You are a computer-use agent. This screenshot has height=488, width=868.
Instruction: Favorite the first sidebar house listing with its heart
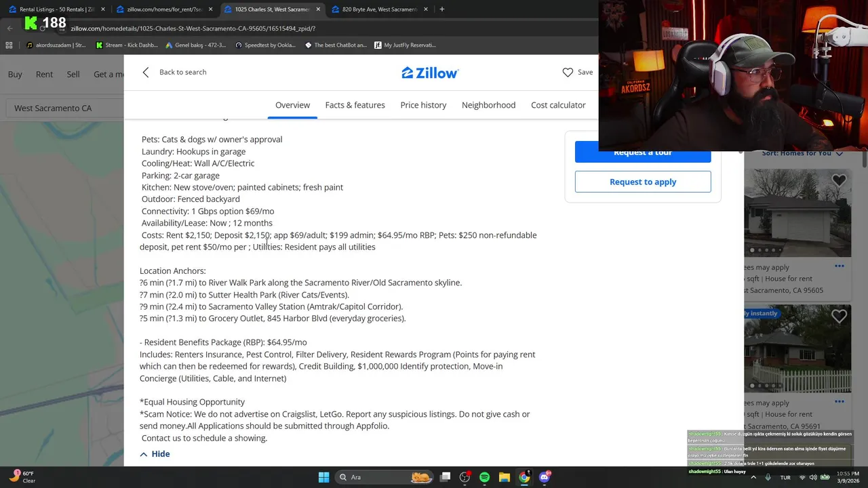click(x=839, y=180)
